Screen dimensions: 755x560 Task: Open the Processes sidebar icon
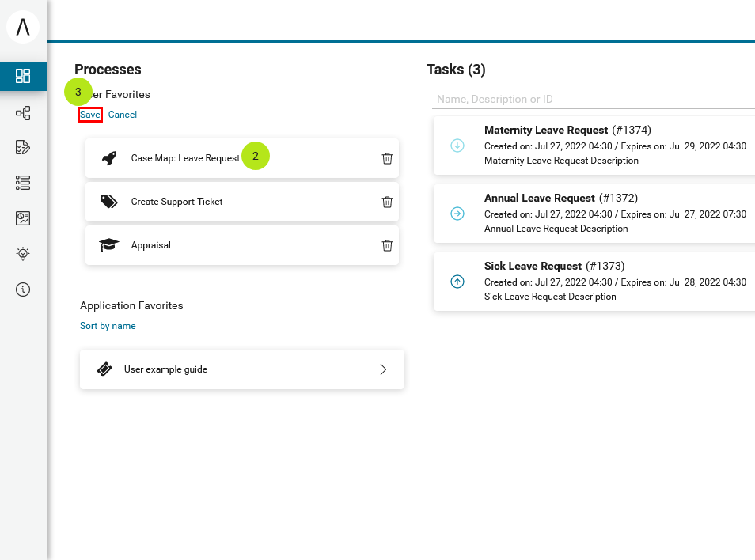pos(23,113)
